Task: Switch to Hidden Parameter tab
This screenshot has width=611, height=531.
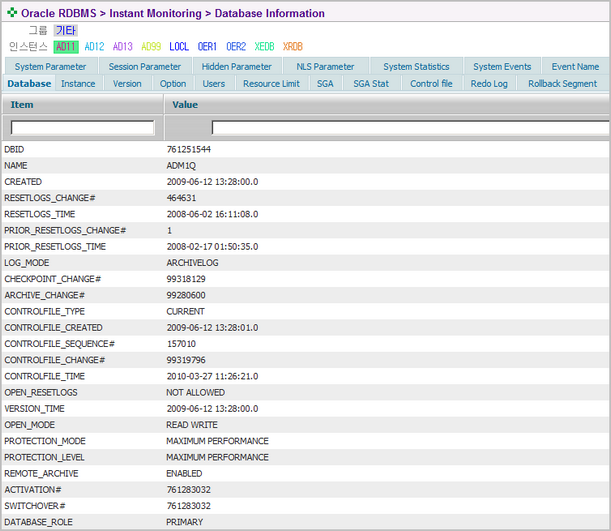Action: point(236,67)
